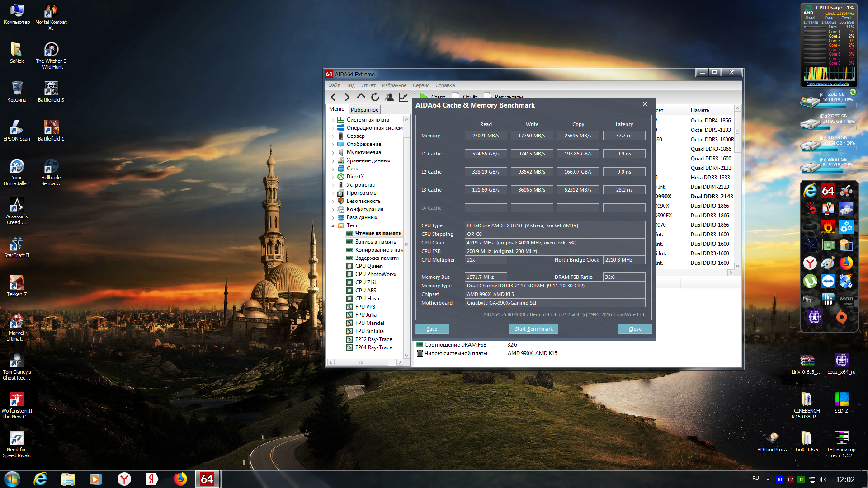The width and height of the screenshot is (868, 488).
Task: Click the Refresh icon in AIDA64 toolbar
Action: pos(375,97)
